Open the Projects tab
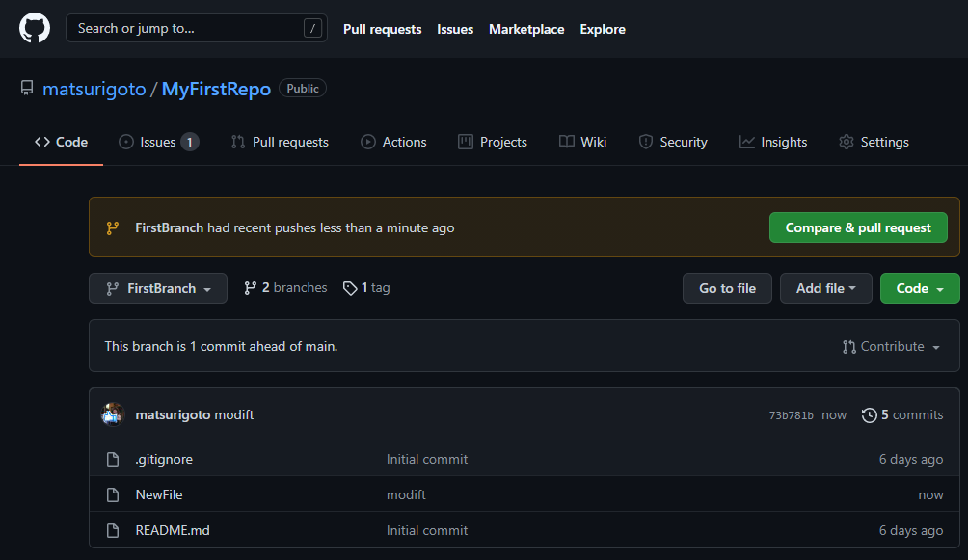 coord(493,142)
